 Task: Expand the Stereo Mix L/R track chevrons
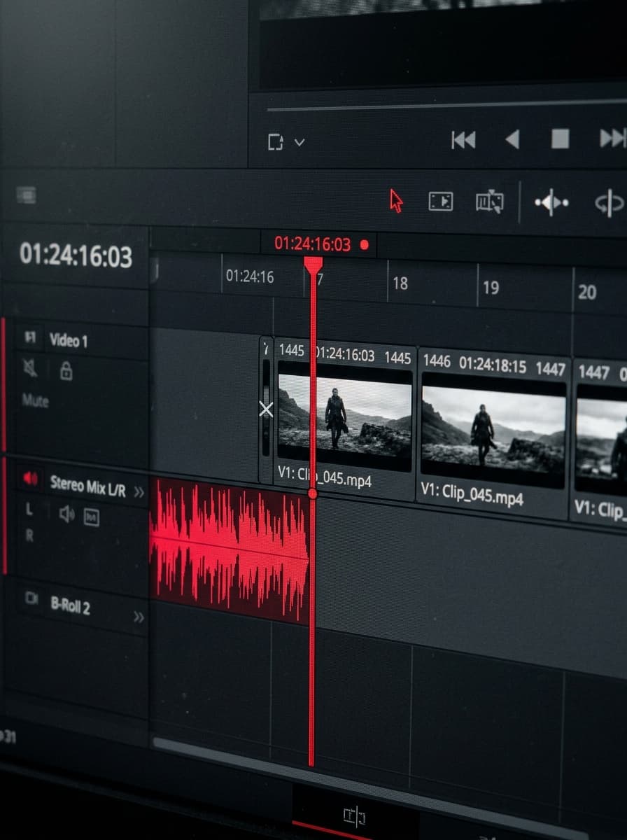pos(139,492)
